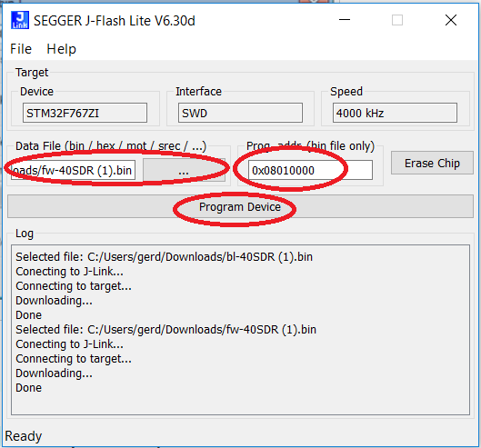Click the Ready status bar text
The height and width of the screenshot is (448, 481).
point(24,436)
